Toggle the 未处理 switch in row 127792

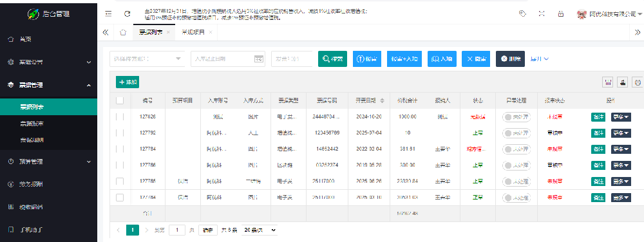tap(516, 133)
